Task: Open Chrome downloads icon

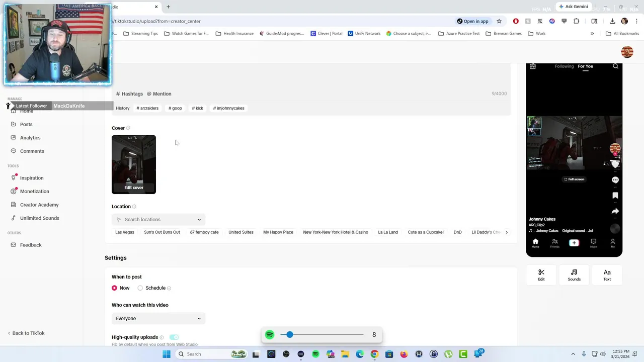Action: click(612, 21)
